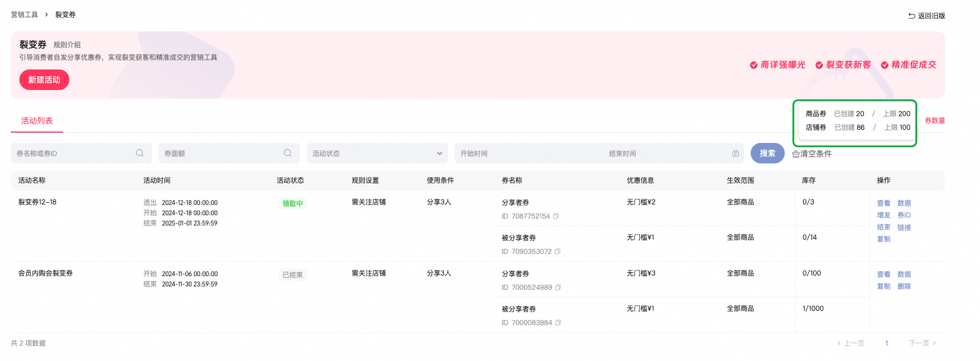
Task: Click 裂变券 in the breadcrumb
Action: point(65,15)
